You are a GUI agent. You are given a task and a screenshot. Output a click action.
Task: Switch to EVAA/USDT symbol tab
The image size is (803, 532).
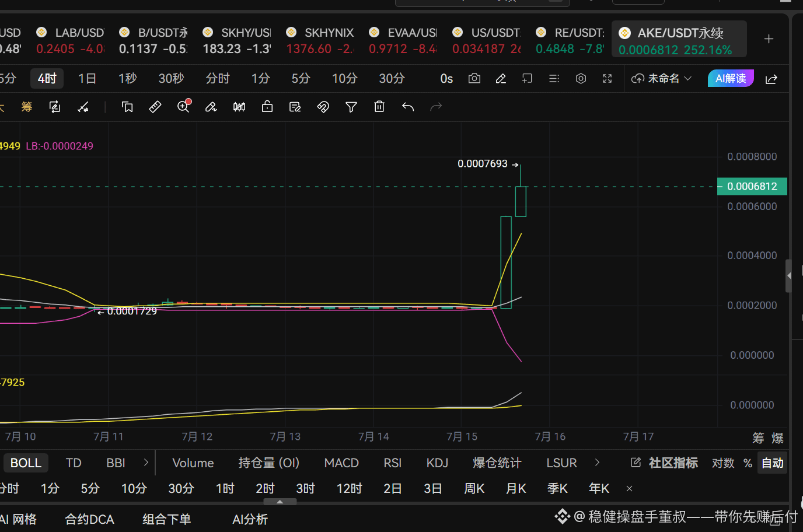[403, 40]
